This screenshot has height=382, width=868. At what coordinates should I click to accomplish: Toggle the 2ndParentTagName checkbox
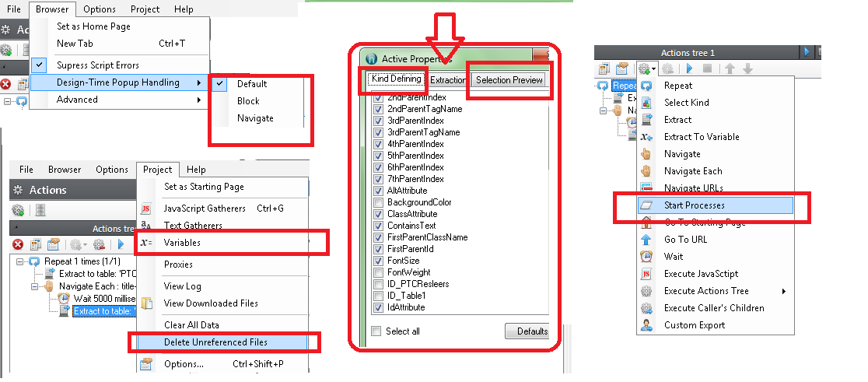pos(378,109)
